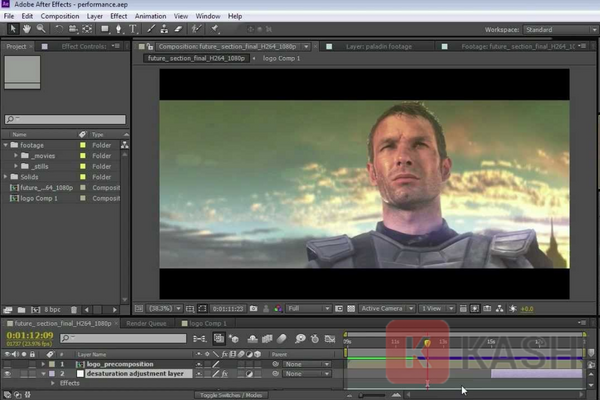Screen dimensions: 600x400
Task: Open the composition mini-flowchart icon in timeline
Action: point(200,339)
